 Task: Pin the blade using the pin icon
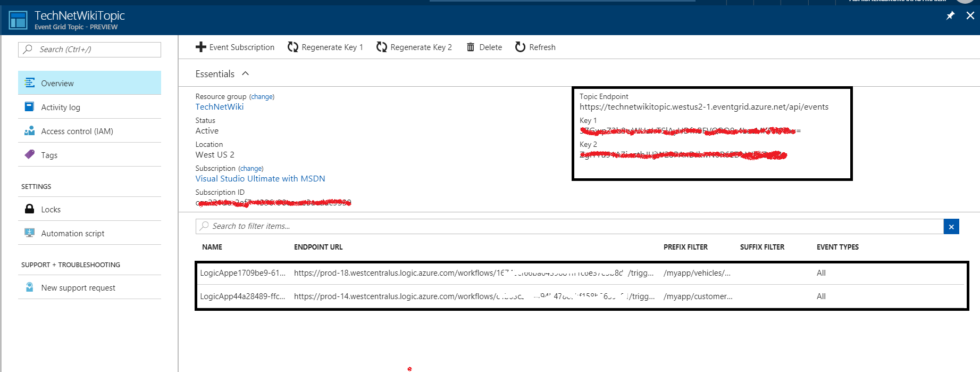coord(950,15)
